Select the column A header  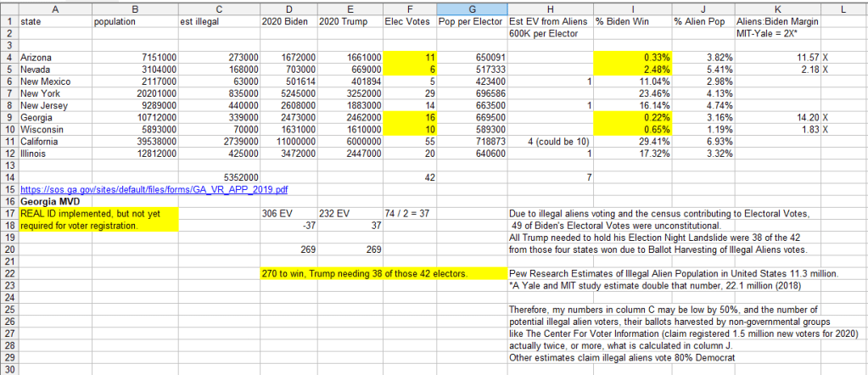55,8
